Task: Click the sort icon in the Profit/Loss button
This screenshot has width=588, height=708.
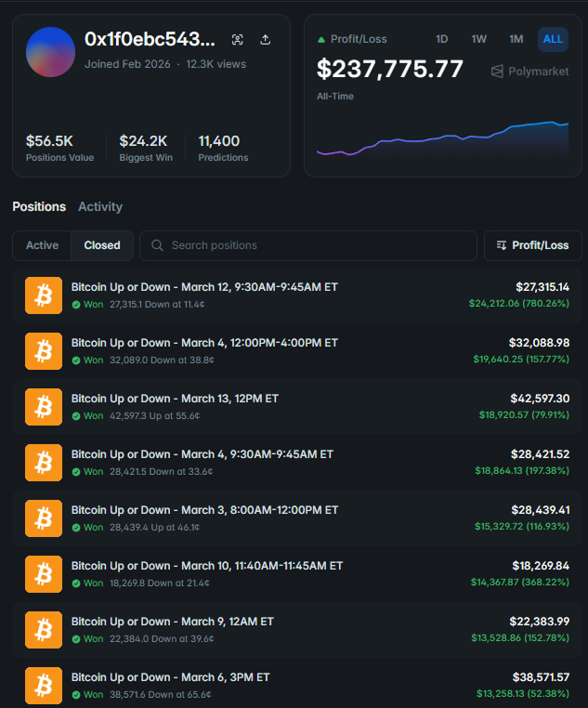Action: tap(502, 245)
